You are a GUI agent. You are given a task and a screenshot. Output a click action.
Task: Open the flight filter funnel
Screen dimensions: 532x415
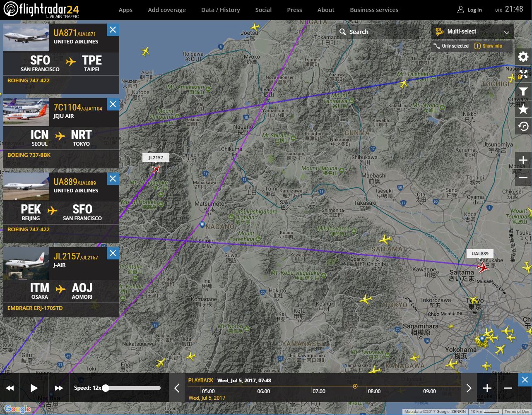(x=523, y=92)
